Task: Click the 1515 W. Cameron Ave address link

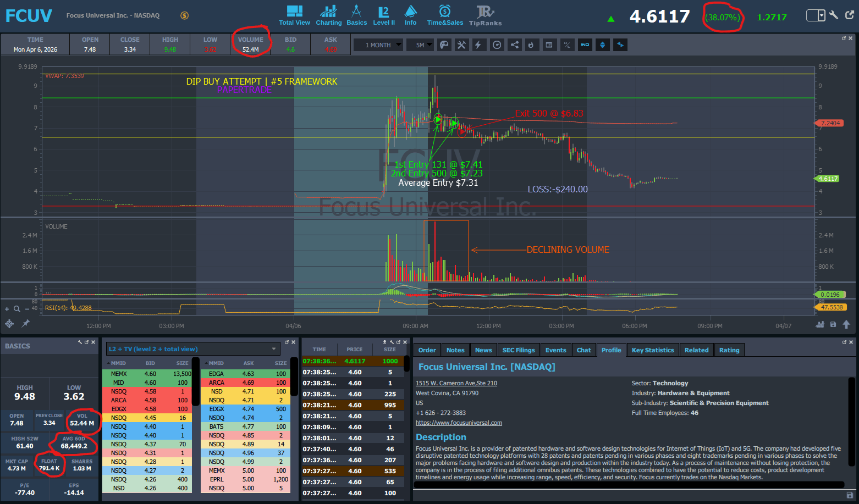Action: click(456, 383)
